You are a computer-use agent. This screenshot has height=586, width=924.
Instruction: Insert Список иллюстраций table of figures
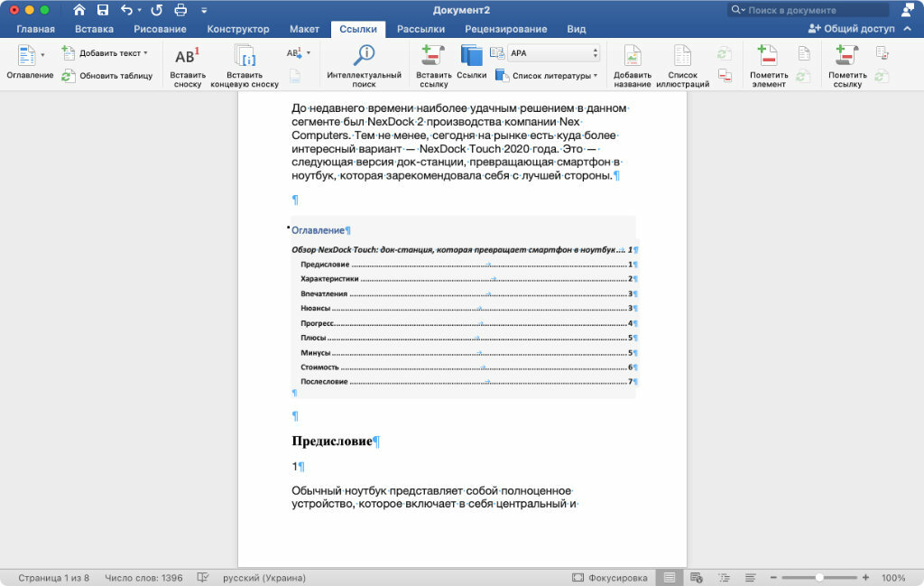682,66
